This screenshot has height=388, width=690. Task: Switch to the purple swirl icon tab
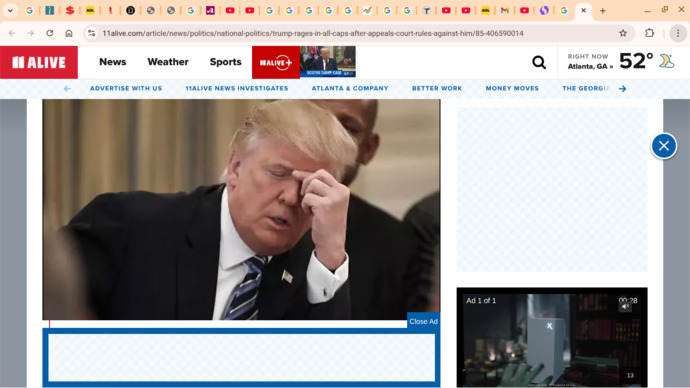544,11
